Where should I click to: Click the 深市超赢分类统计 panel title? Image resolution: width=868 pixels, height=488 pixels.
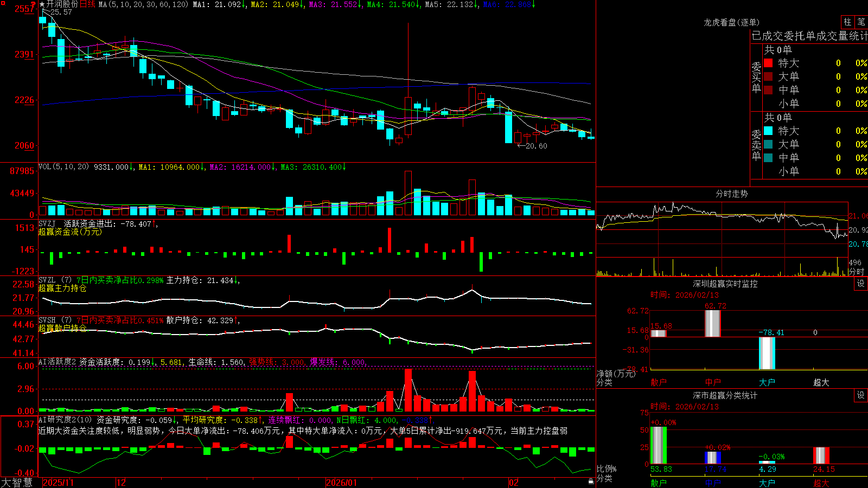tap(725, 395)
